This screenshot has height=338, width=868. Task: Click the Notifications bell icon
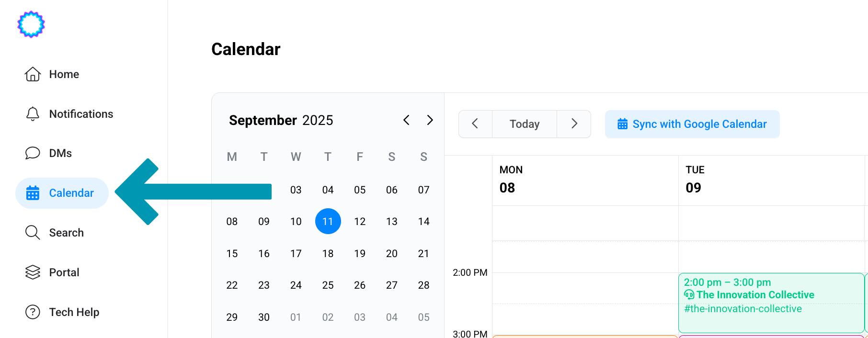(33, 114)
